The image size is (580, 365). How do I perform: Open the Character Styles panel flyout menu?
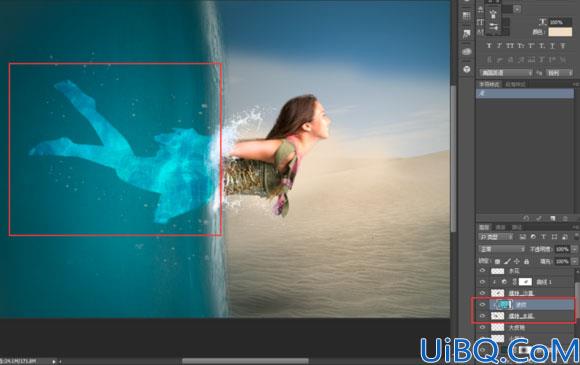click(x=576, y=84)
